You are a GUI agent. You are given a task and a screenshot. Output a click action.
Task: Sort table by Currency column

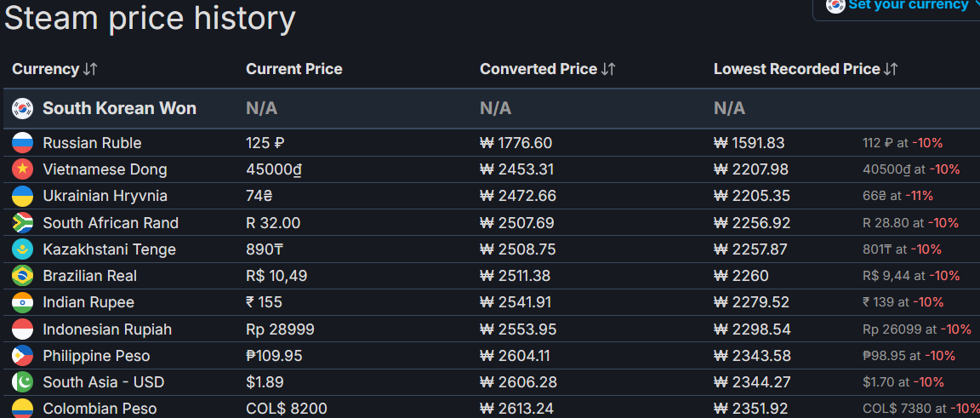(x=55, y=69)
